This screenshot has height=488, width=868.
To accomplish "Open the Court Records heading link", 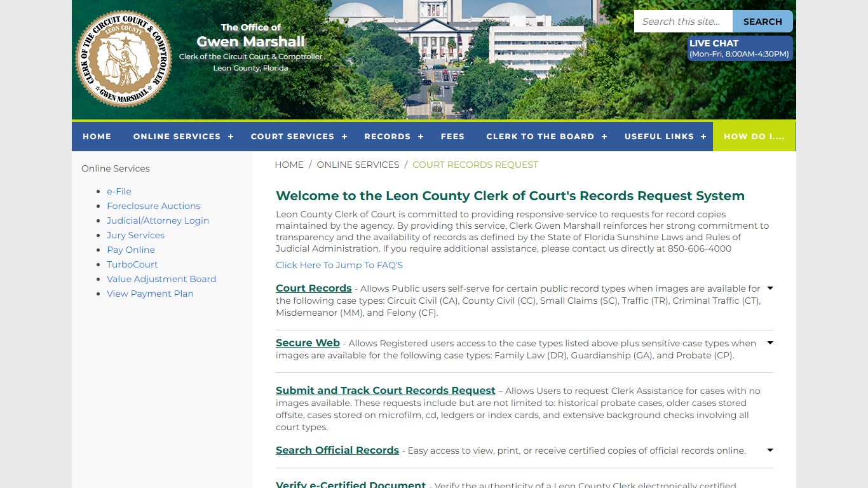I will (314, 288).
